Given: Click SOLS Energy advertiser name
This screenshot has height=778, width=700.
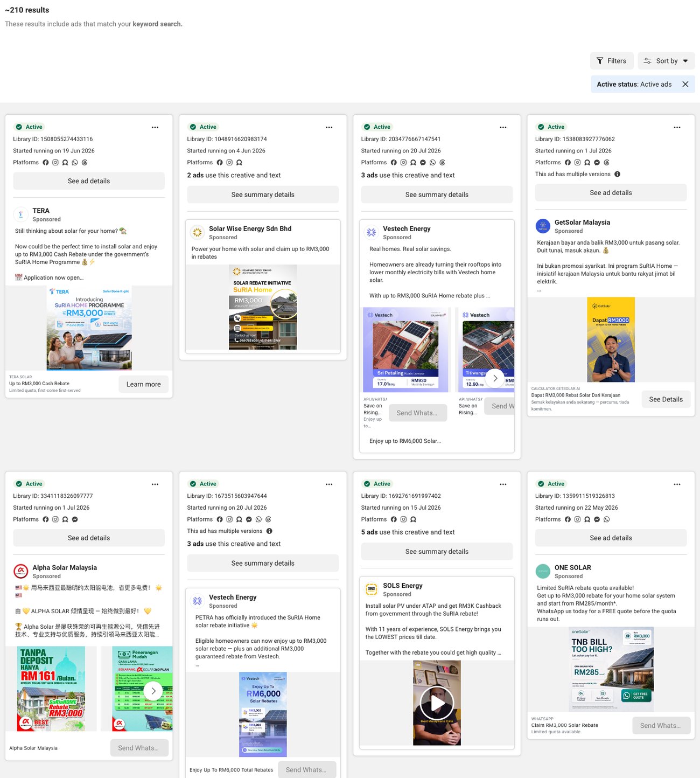Looking at the screenshot, I should [x=403, y=585].
